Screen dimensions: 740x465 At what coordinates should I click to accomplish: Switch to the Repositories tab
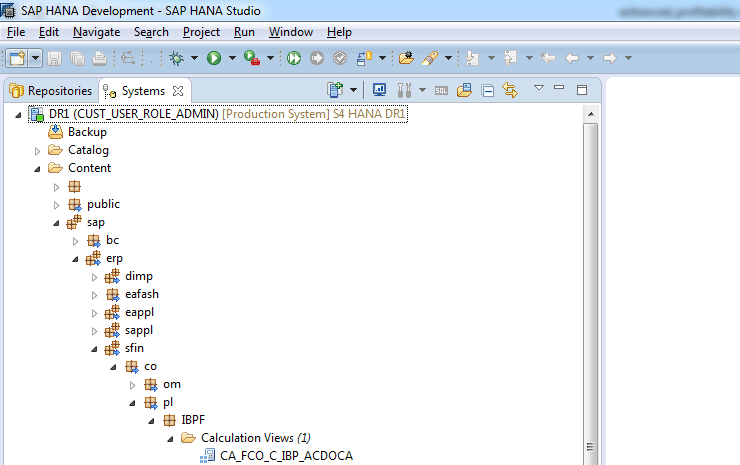[50, 91]
